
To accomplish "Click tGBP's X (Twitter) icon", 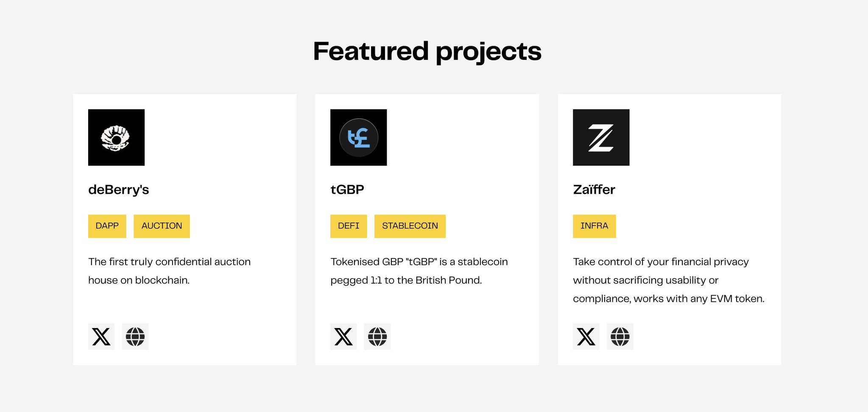I will tap(343, 337).
